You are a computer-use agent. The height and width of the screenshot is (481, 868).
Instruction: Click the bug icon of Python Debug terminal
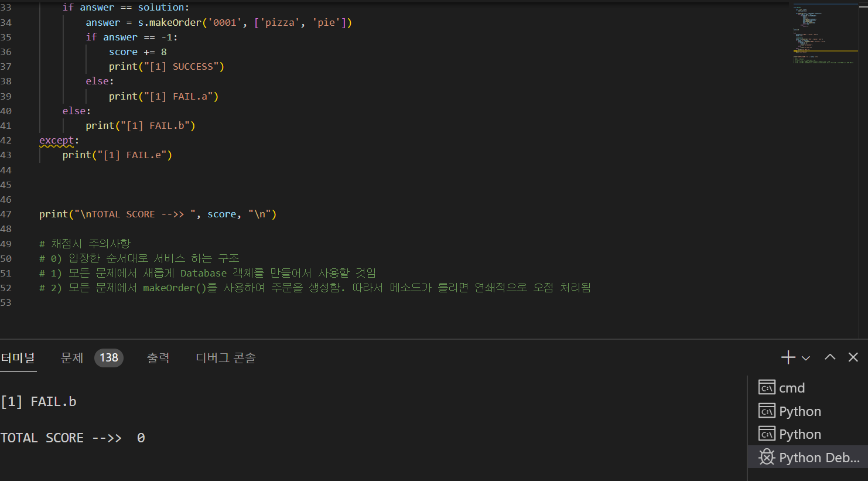767,458
